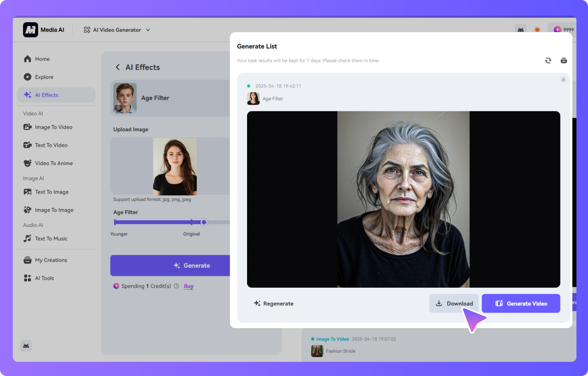This screenshot has width=588, height=376.
Task: Refresh the Generate List tasks
Action: tap(548, 60)
